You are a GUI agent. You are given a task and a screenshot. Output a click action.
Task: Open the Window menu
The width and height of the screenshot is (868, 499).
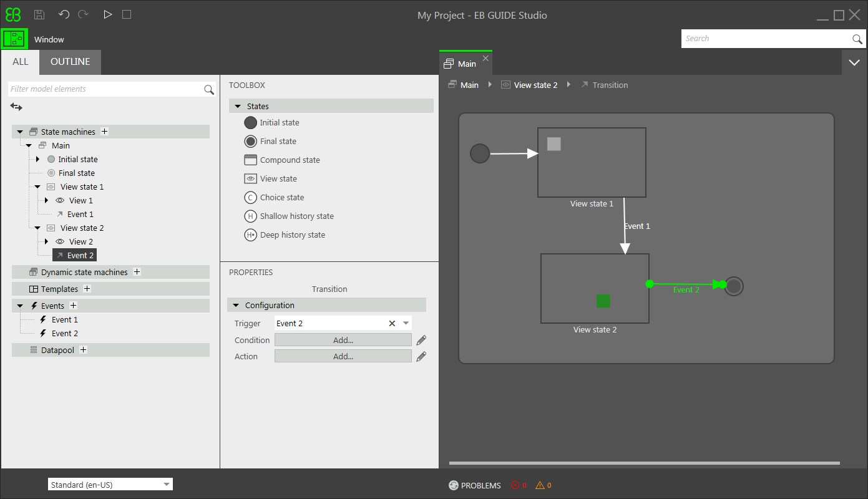point(49,39)
